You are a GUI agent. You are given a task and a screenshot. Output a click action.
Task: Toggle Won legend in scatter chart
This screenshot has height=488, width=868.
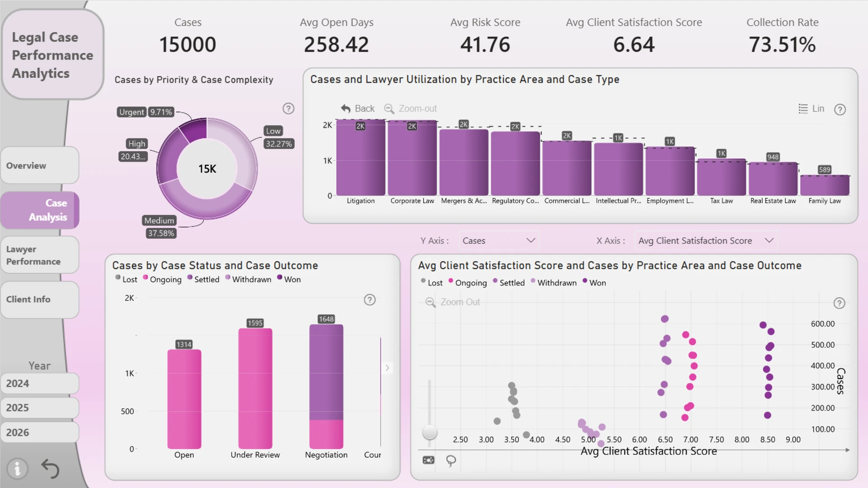pos(594,282)
